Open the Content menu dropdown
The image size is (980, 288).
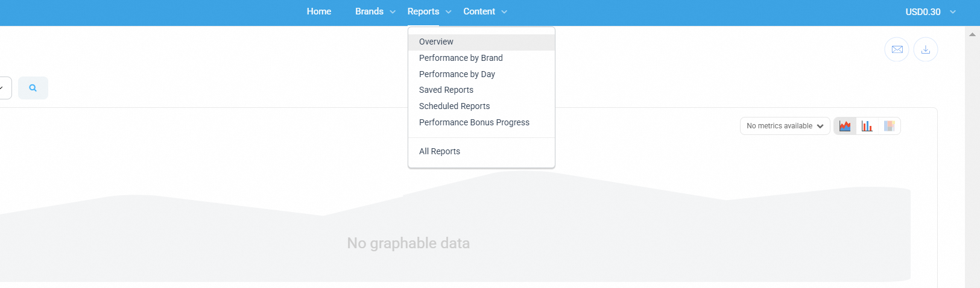(485, 11)
